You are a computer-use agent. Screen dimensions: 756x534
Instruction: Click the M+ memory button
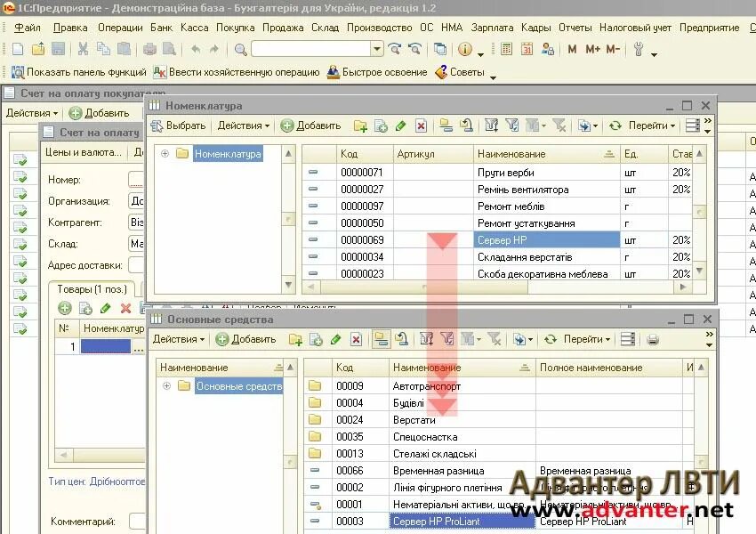(592, 49)
